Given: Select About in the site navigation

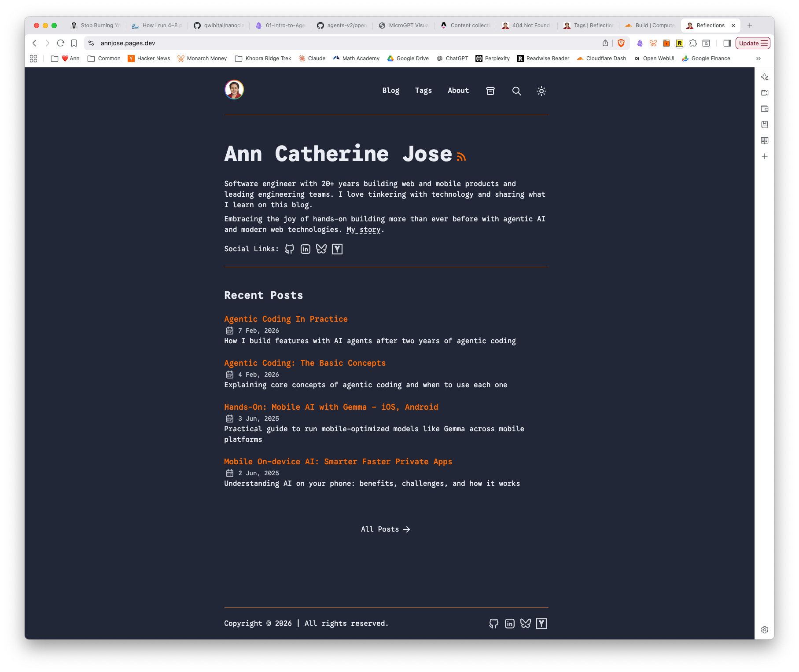Looking at the screenshot, I should (458, 91).
